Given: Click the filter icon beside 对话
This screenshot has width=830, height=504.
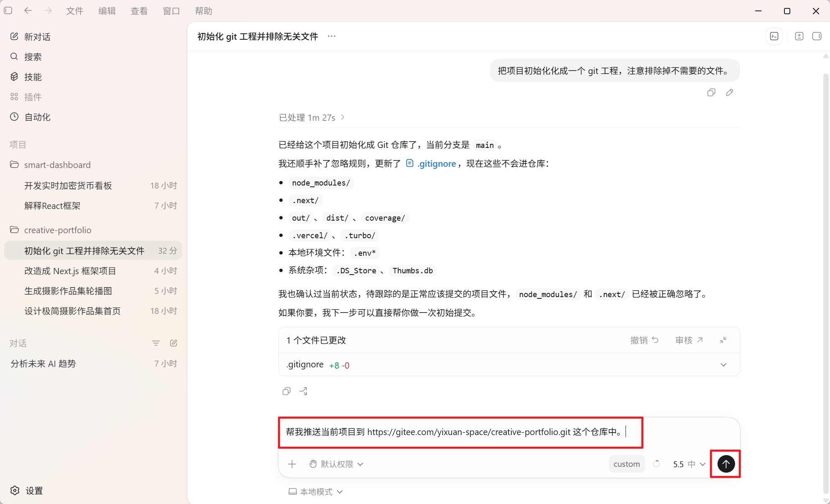Looking at the screenshot, I should click(x=156, y=343).
